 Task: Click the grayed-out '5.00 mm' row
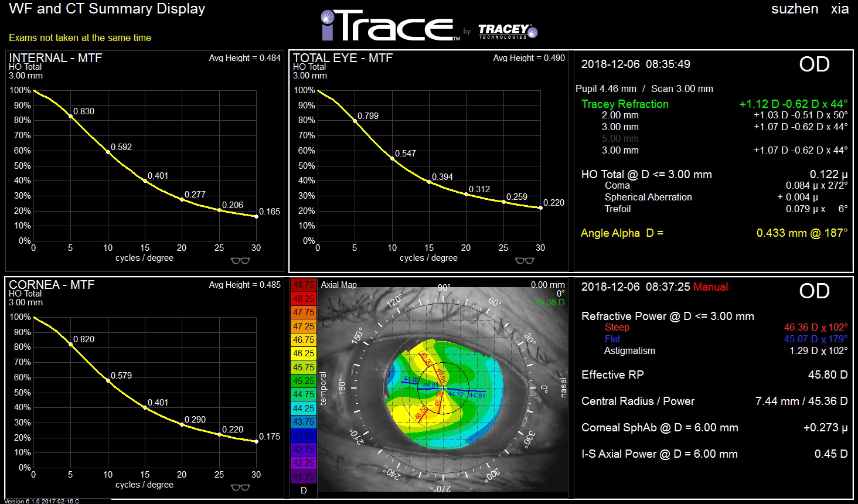(620, 139)
